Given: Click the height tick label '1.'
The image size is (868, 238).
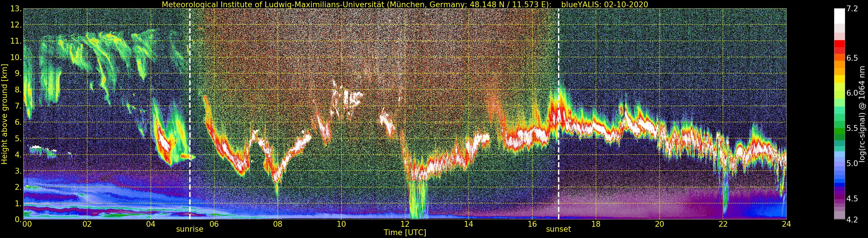Looking at the screenshot, I should point(18,203).
